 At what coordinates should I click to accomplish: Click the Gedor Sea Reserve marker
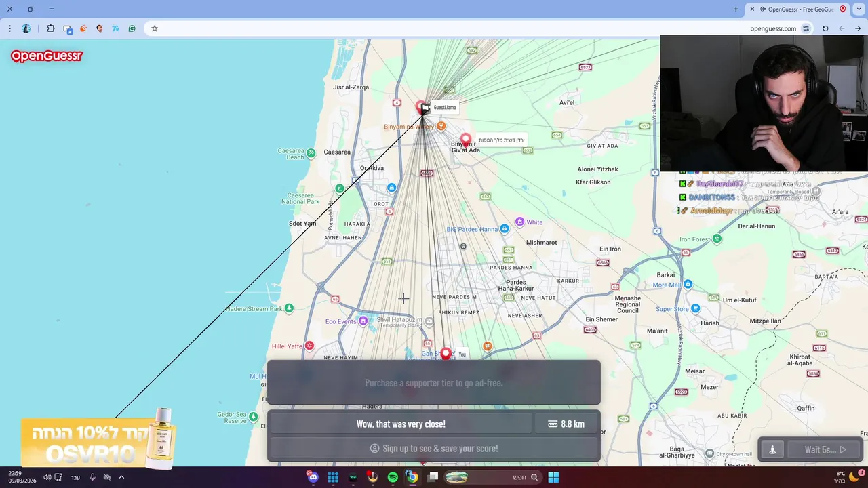(254, 417)
